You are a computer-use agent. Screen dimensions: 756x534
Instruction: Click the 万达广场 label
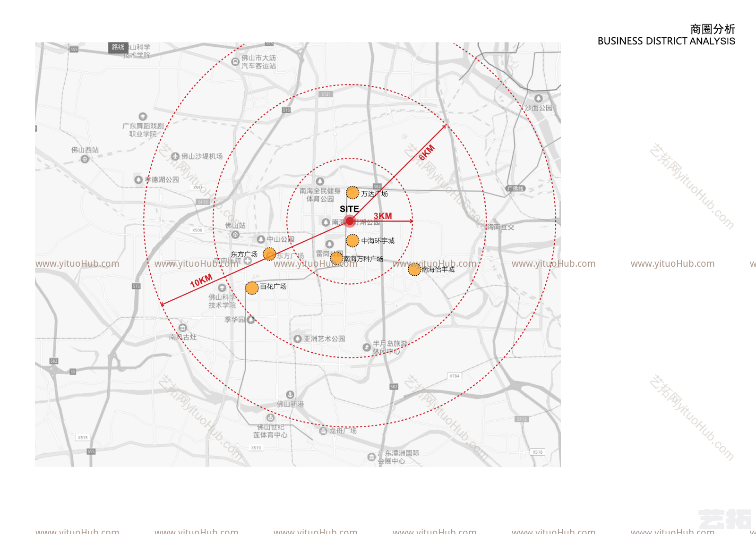pyautogui.click(x=374, y=194)
